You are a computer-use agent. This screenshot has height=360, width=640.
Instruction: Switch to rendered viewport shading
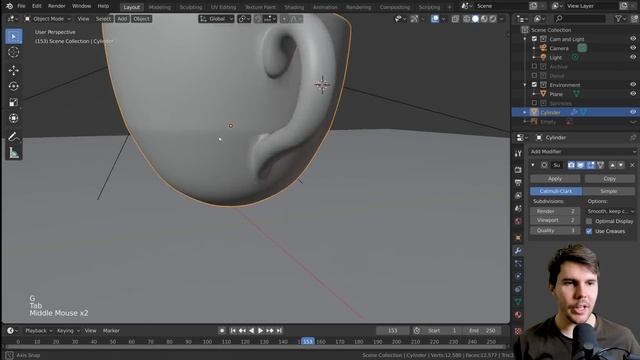[493, 19]
